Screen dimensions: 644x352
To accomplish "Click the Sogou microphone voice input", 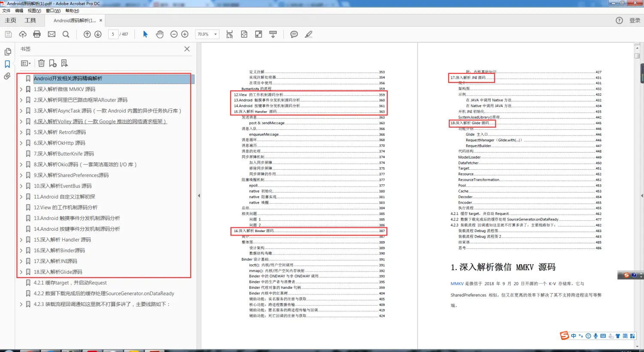I will coord(595,336).
